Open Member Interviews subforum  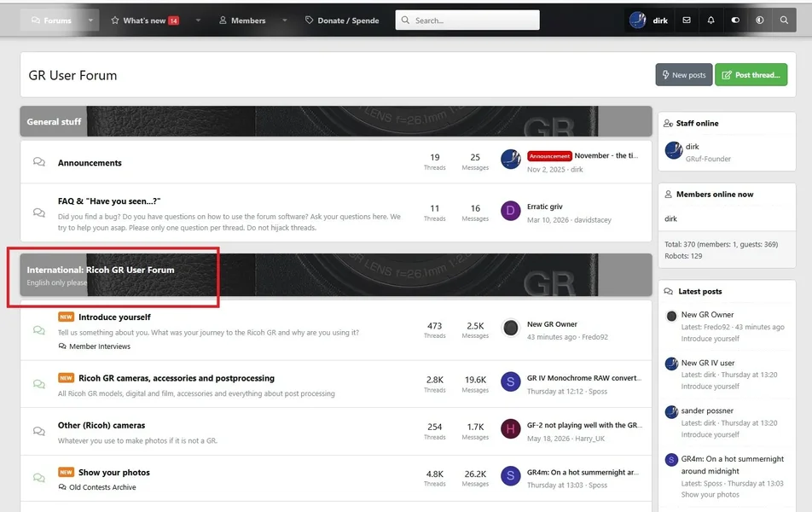click(100, 346)
